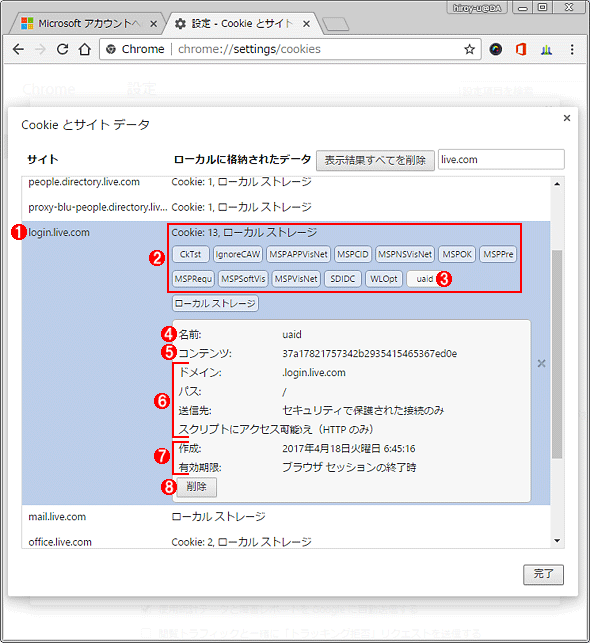Open Chrome three-dot menu
Screen dimensions: 590x643
[572, 50]
